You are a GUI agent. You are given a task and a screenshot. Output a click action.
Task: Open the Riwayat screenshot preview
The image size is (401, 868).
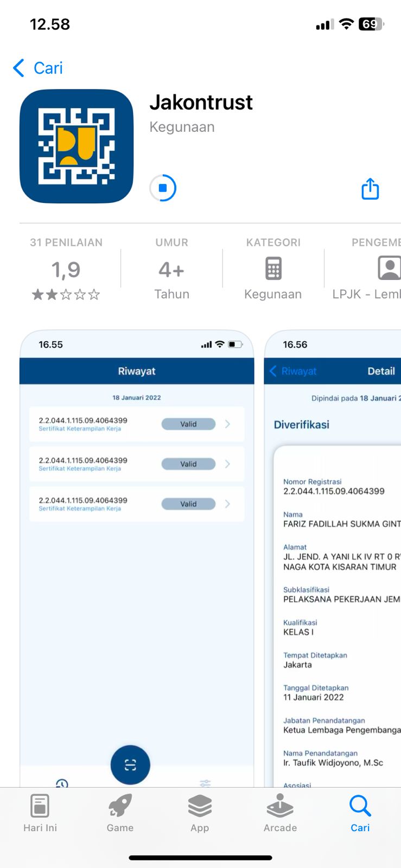pos(137,558)
